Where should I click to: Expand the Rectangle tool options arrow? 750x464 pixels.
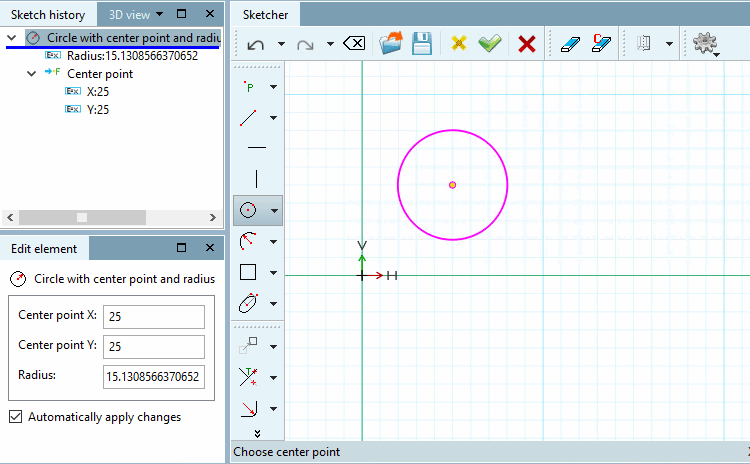pyautogui.click(x=274, y=273)
